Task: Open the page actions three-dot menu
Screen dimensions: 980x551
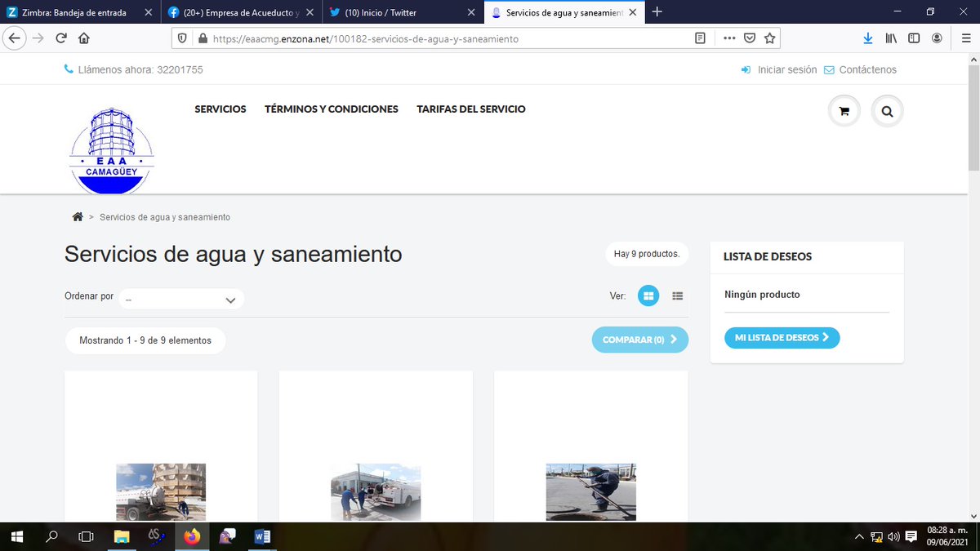Action: (x=729, y=38)
